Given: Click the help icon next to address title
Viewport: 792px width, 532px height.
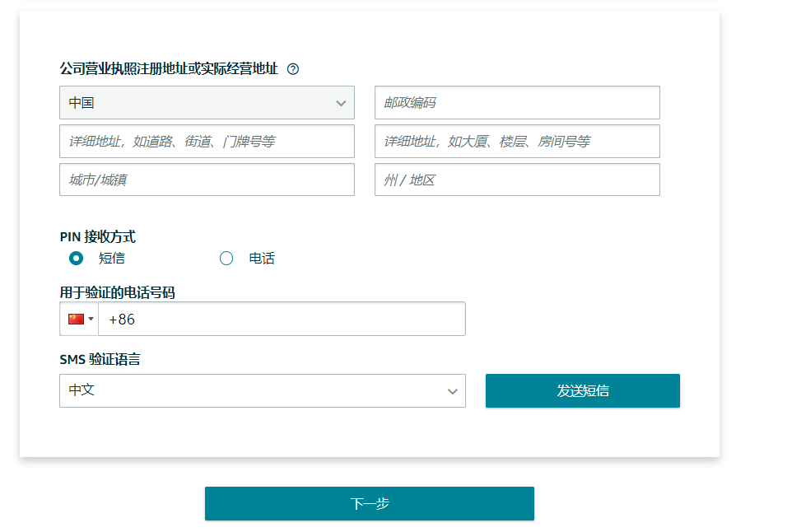Looking at the screenshot, I should 292,68.
